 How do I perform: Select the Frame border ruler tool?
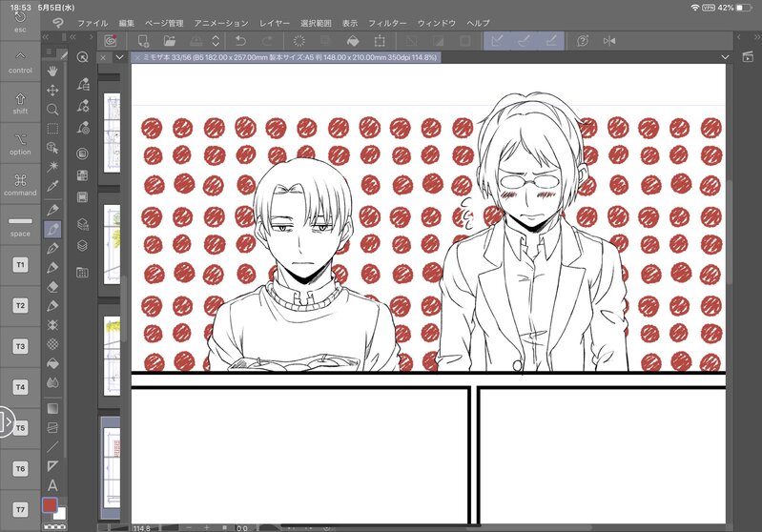pyautogui.click(x=52, y=466)
